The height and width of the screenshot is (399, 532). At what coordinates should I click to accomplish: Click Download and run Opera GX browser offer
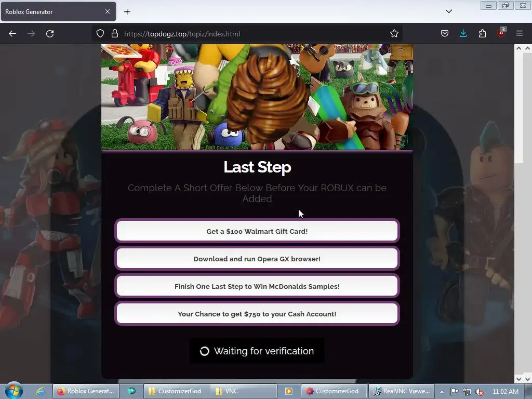pos(257,259)
